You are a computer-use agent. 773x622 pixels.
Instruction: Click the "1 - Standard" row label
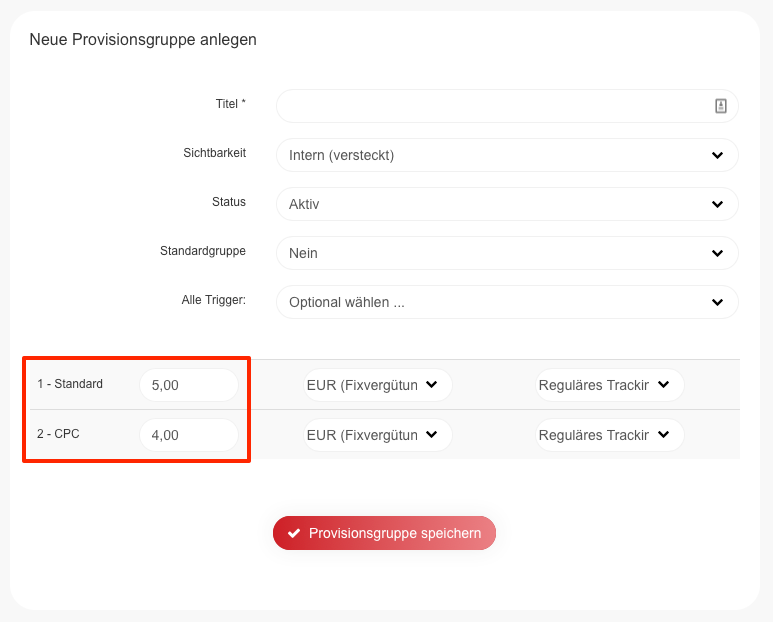70,384
